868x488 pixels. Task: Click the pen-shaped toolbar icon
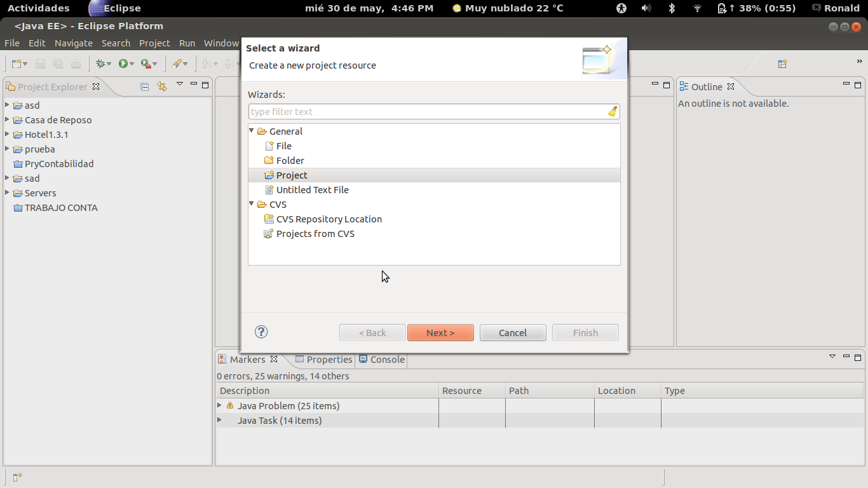click(177, 64)
